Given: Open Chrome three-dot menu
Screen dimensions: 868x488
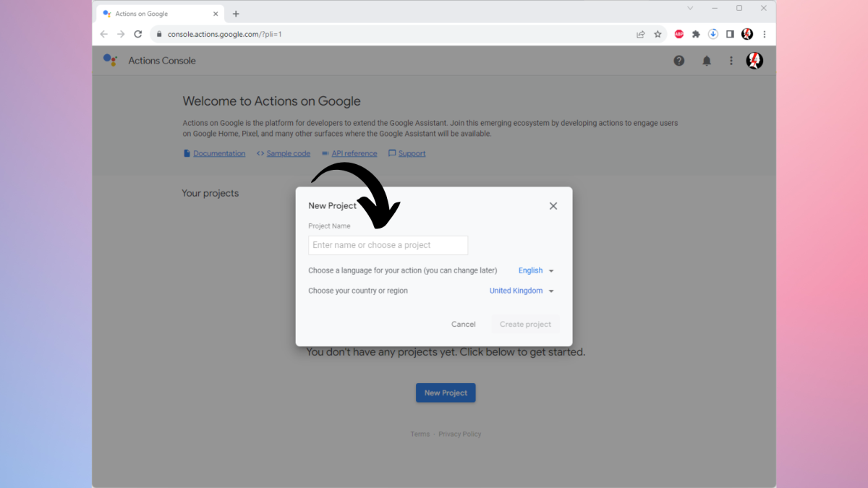Looking at the screenshot, I should coord(765,34).
